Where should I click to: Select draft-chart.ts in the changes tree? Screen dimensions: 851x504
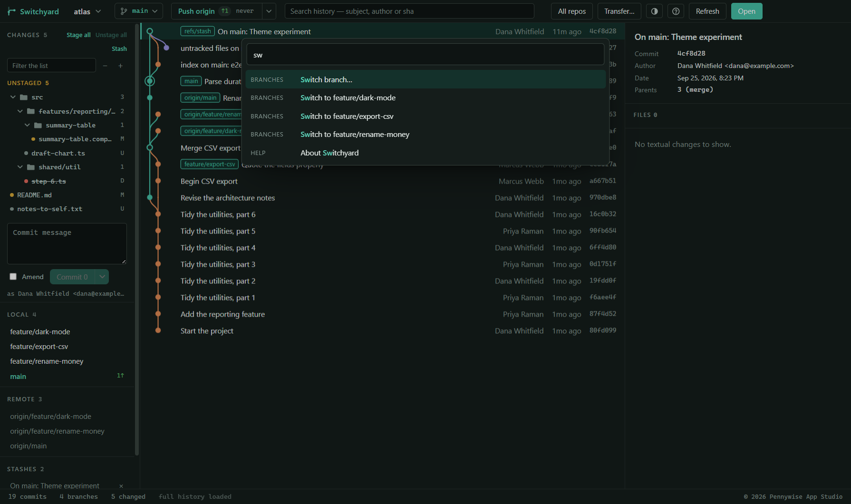[67, 153]
